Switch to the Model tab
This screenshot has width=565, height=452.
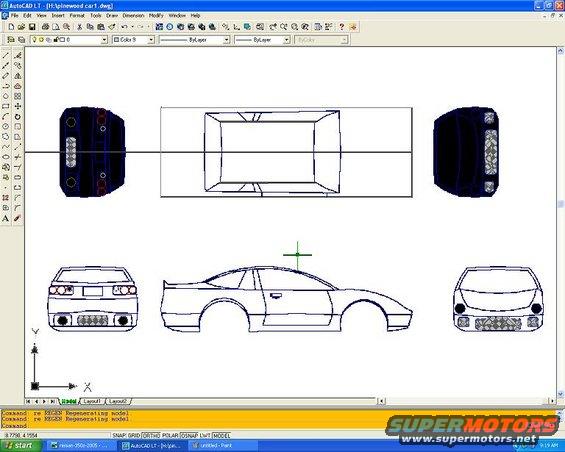click(69, 401)
